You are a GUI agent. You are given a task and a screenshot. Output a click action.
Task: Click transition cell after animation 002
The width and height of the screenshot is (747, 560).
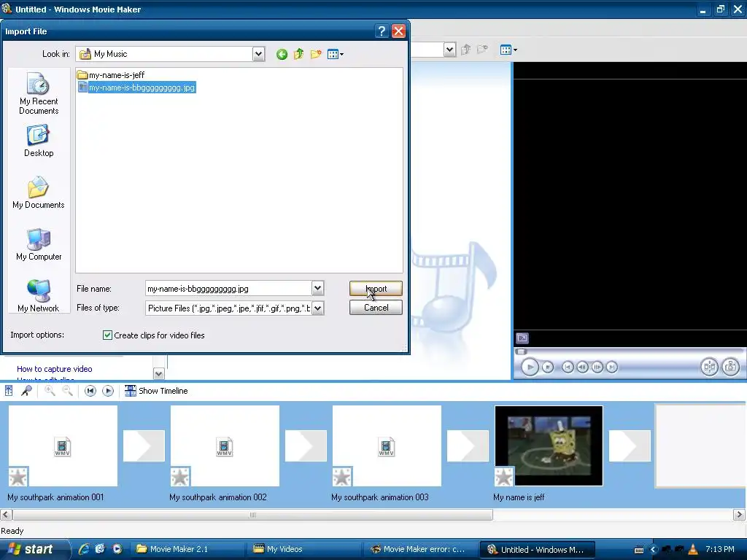coord(306,446)
